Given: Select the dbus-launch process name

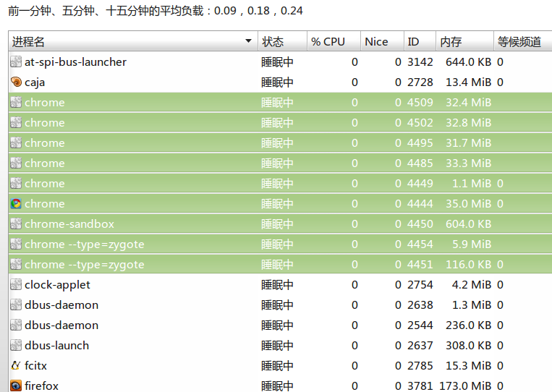Looking at the screenshot, I should coord(56,345).
